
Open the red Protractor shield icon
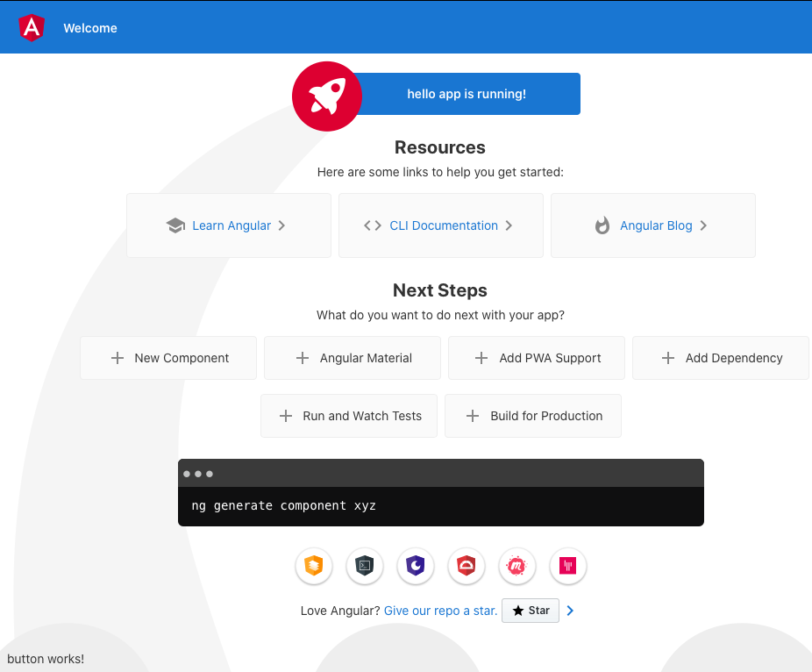click(x=467, y=566)
